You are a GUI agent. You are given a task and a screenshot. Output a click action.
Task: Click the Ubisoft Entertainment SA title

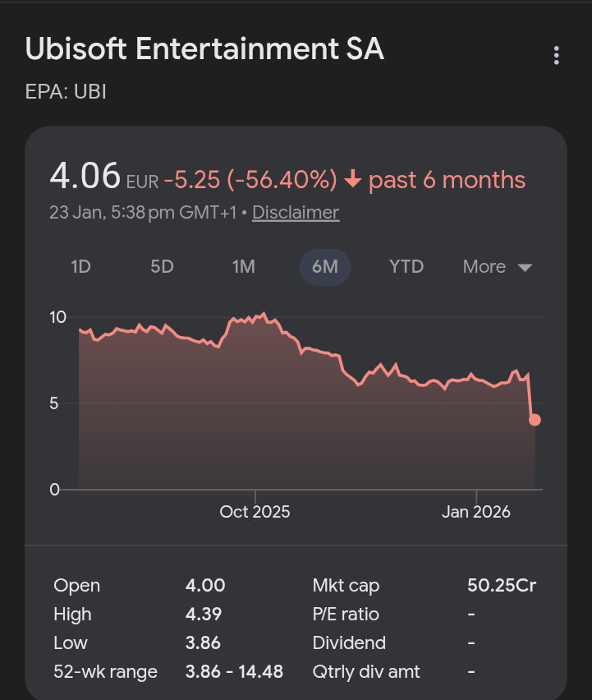click(x=204, y=49)
